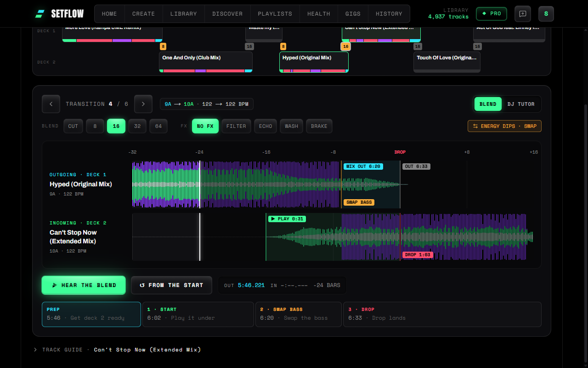The width and height of the screenshot is (588, 368).
Task: Click the PRO upgrade button
Action: coord(492,14)
